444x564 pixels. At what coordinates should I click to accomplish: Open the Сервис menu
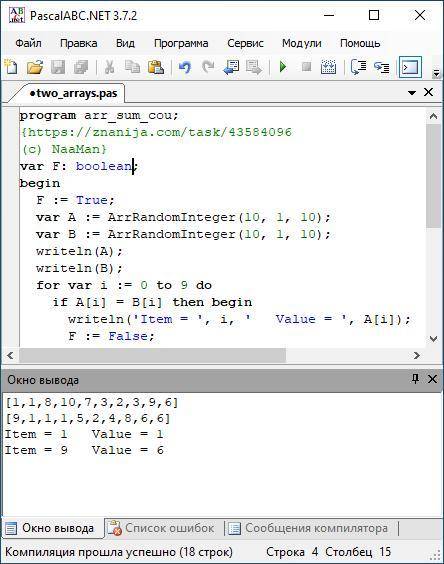245,43
